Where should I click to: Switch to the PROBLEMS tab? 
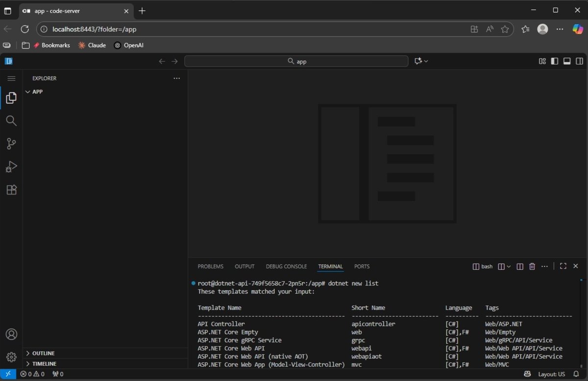click(x=210, y=266)
